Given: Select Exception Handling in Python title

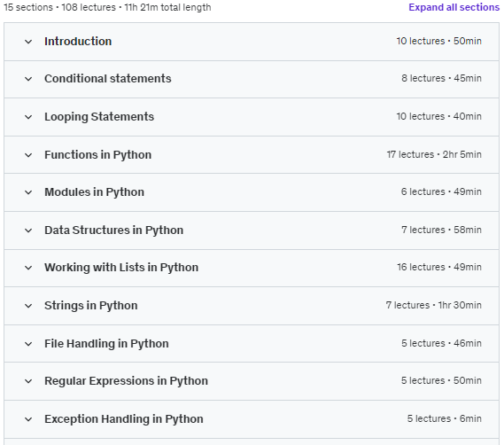Looking at the screenshot, I should tap(124, 419).
